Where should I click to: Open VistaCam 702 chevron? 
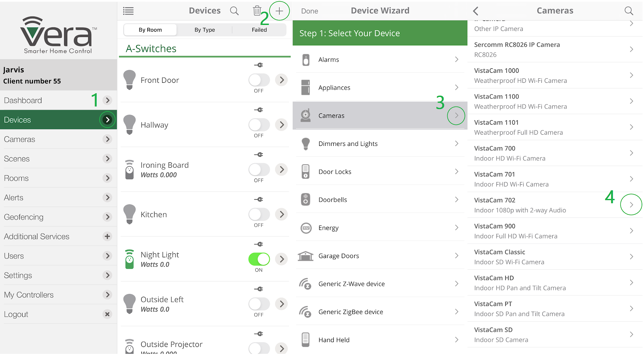tap(631, 205)
